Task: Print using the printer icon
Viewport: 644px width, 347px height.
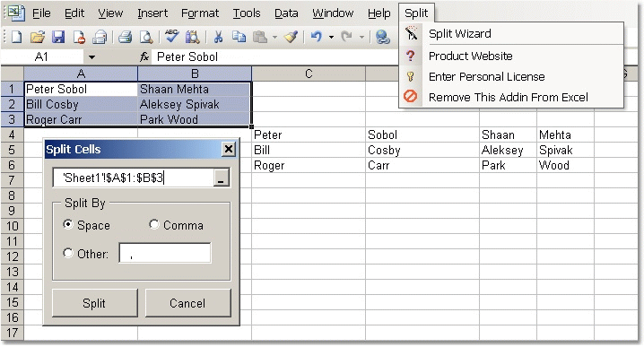Action: pyautogui.click(x=126, y=37)
